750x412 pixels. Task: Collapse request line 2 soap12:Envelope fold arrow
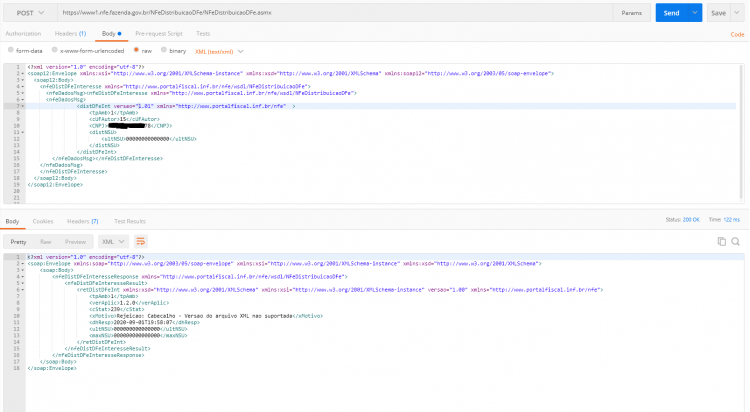(22, 74)
